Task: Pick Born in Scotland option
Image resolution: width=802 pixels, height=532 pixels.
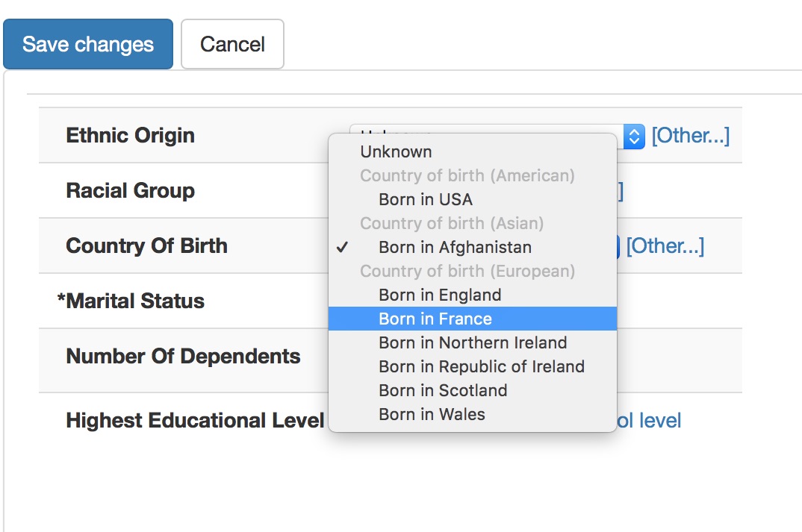Action: coord(443,390)
